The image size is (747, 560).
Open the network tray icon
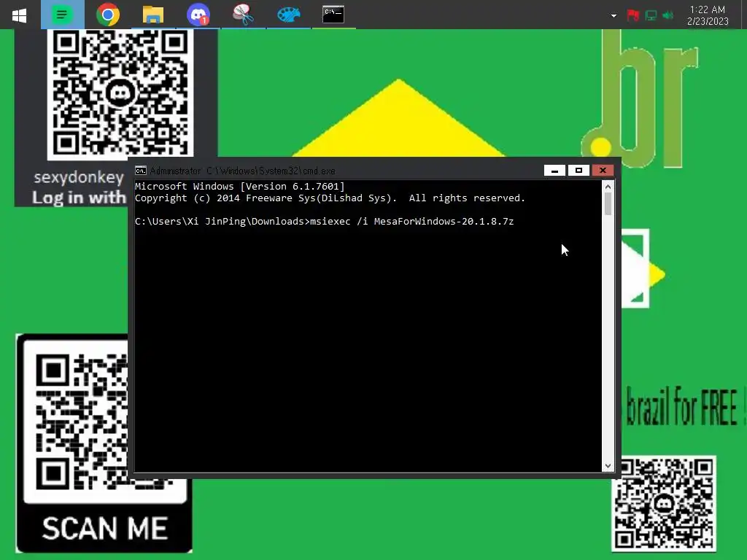pyautogui.click(x=651, y=16)
